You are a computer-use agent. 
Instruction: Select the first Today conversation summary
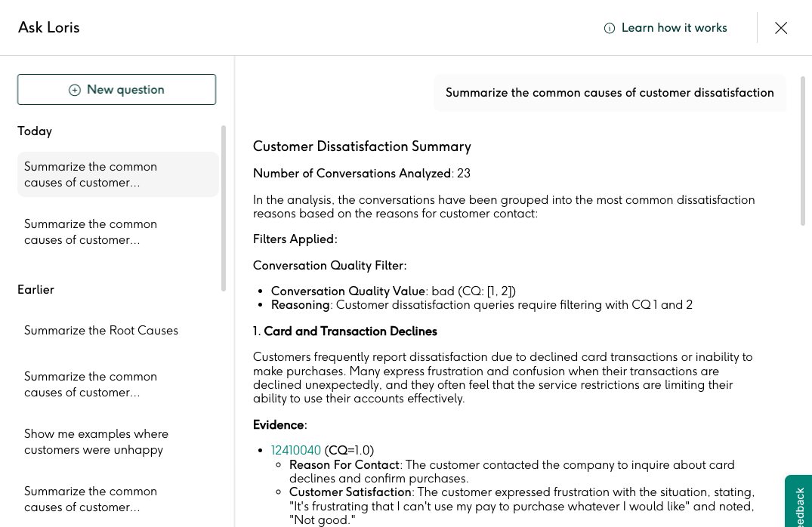pos(118,174)
